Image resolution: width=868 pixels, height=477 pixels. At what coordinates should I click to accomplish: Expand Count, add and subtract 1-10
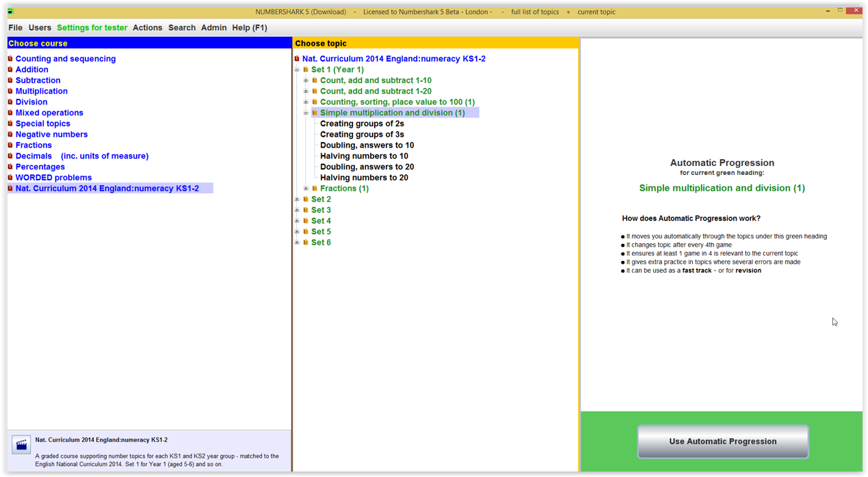[306, 81]
